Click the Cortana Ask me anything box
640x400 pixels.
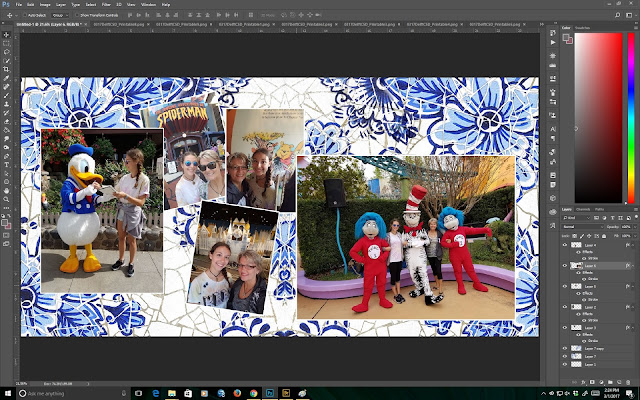point(73,393)
